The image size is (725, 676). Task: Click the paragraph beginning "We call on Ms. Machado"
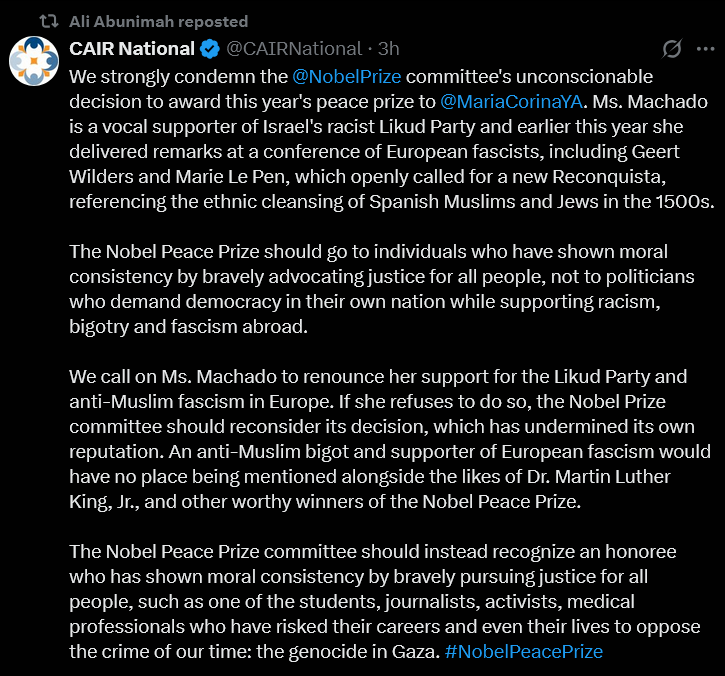coord(380,439)
